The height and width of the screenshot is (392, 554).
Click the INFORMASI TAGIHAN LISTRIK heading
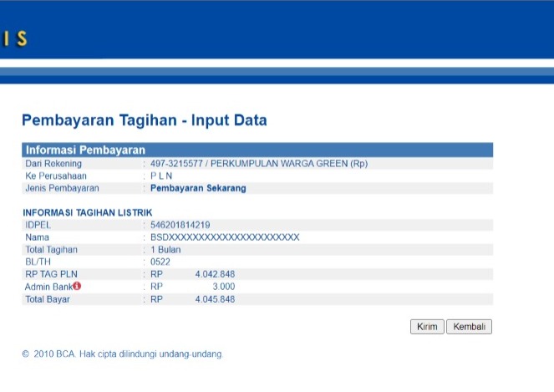87,213
